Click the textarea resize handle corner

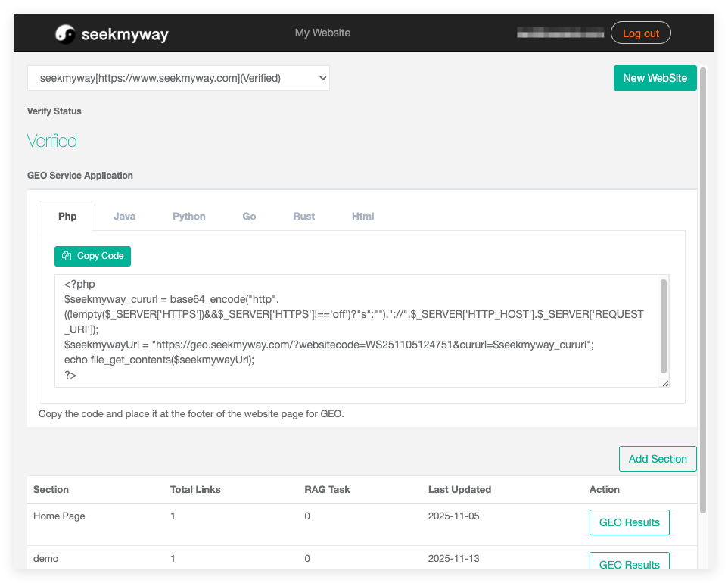coord(665,383)
